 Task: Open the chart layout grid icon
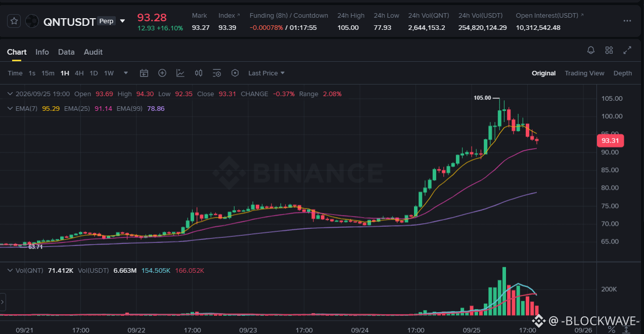pyautogui.click(x=609, y=50)
